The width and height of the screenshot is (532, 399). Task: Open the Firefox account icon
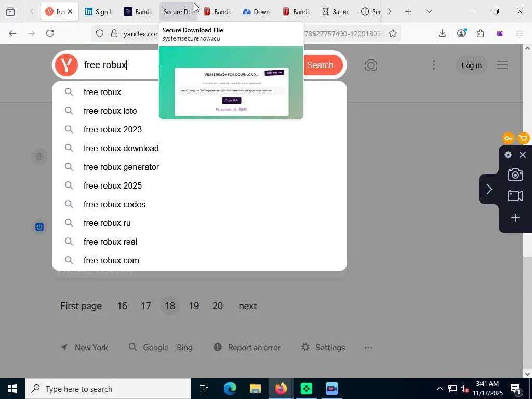pos(461,33)
